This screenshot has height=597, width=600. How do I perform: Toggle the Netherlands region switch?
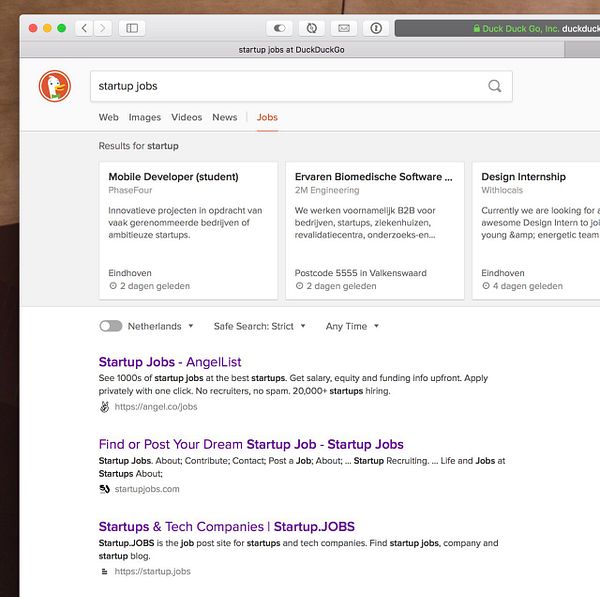(x=111, y=326)
